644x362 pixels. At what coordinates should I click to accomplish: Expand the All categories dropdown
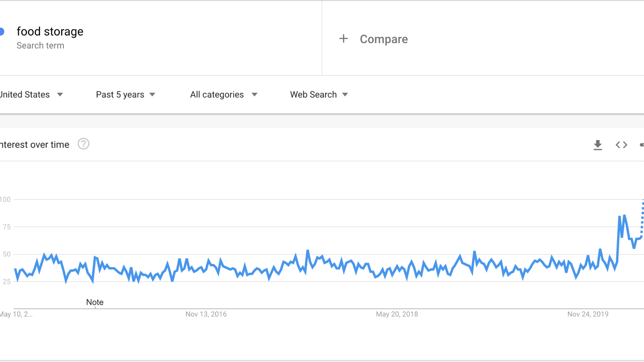coord(224,95)
